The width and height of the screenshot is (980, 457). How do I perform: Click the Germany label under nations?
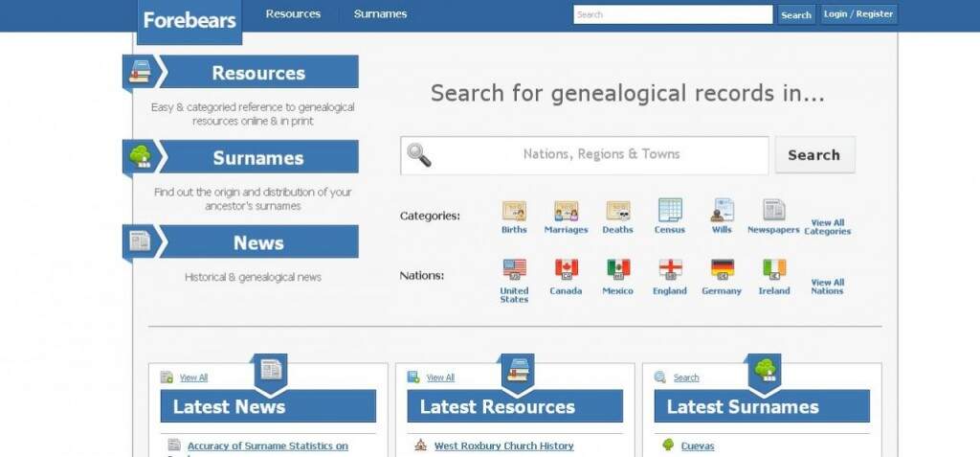[722, 291]
